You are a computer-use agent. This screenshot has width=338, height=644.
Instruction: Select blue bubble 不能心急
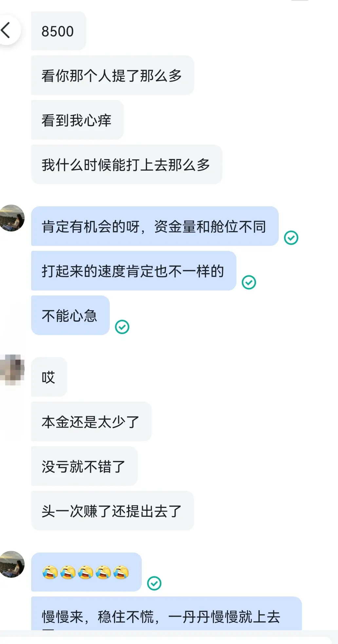pyautogui.click(x=70, y=315)
